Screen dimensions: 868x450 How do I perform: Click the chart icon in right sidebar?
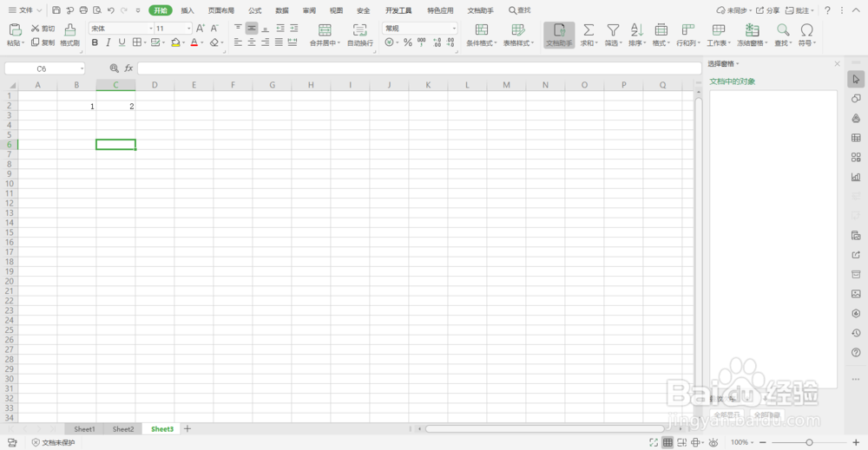pyautogui.click(x=856, y=177)
